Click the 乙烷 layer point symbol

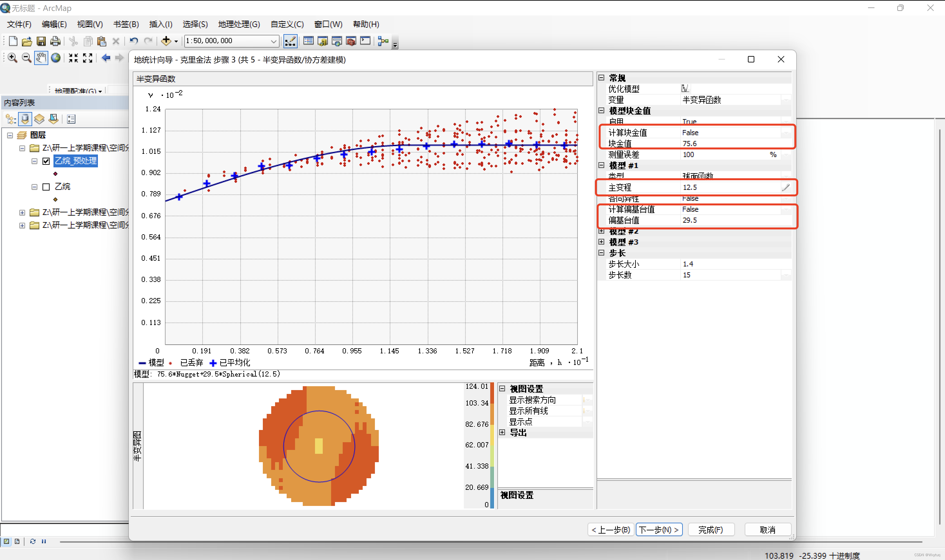pyautogui.click(x=55, y=199)
